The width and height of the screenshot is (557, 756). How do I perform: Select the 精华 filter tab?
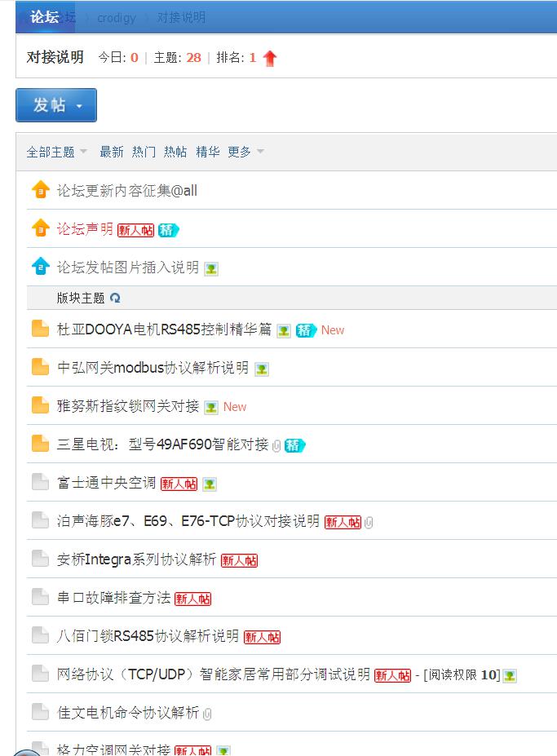(x=208, y=152)
